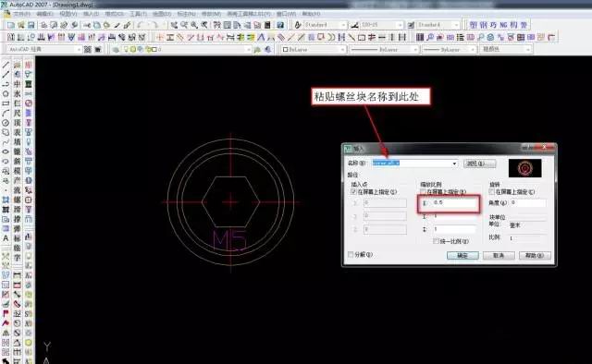Click the Undo arrow icon

(141, 25)
